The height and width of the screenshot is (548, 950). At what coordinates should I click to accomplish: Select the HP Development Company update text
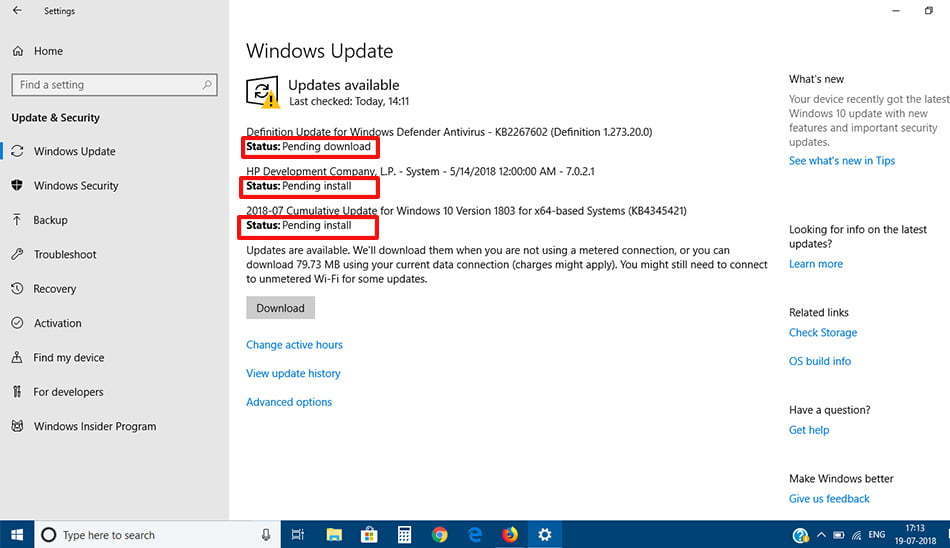(420, 172)
